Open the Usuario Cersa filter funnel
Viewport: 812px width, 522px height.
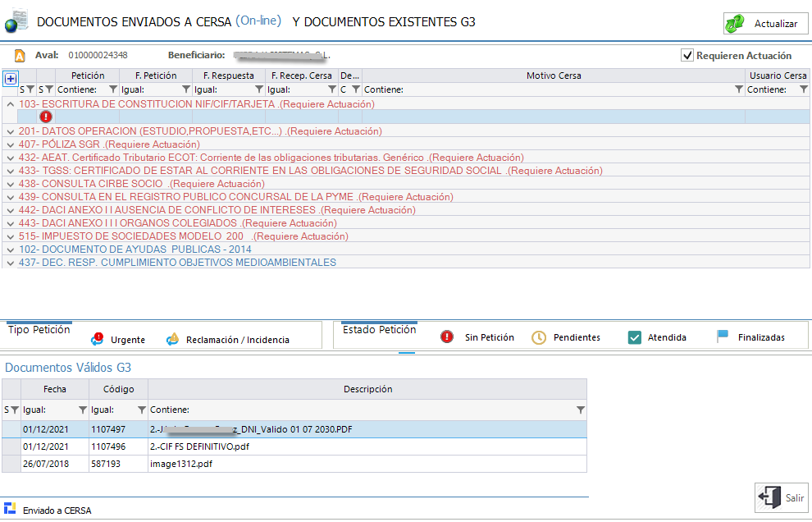(x=803, y=89)
